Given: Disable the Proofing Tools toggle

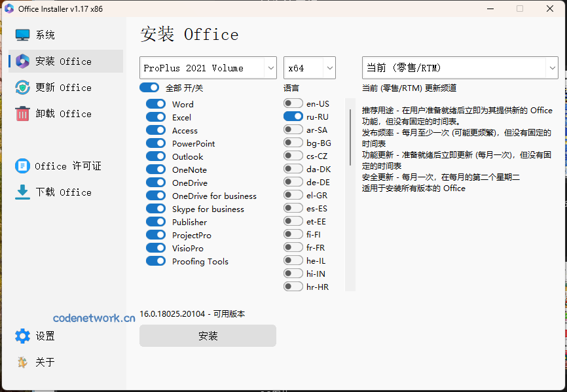Looking at the screenshot, I should 156,261.
